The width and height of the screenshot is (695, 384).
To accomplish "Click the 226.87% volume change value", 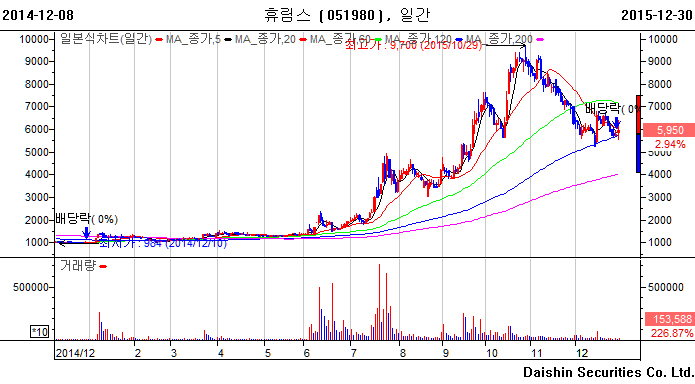I will click(672, 333).
